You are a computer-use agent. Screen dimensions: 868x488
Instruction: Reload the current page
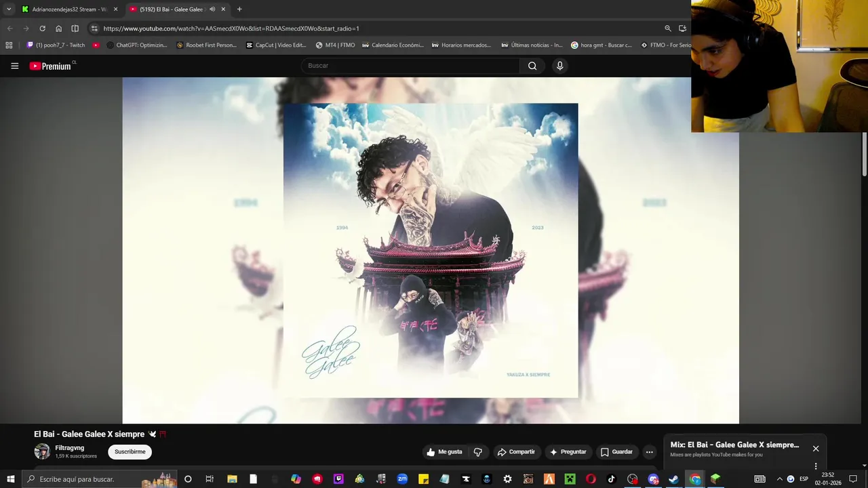pyautogui.click(x=42, y=28)
